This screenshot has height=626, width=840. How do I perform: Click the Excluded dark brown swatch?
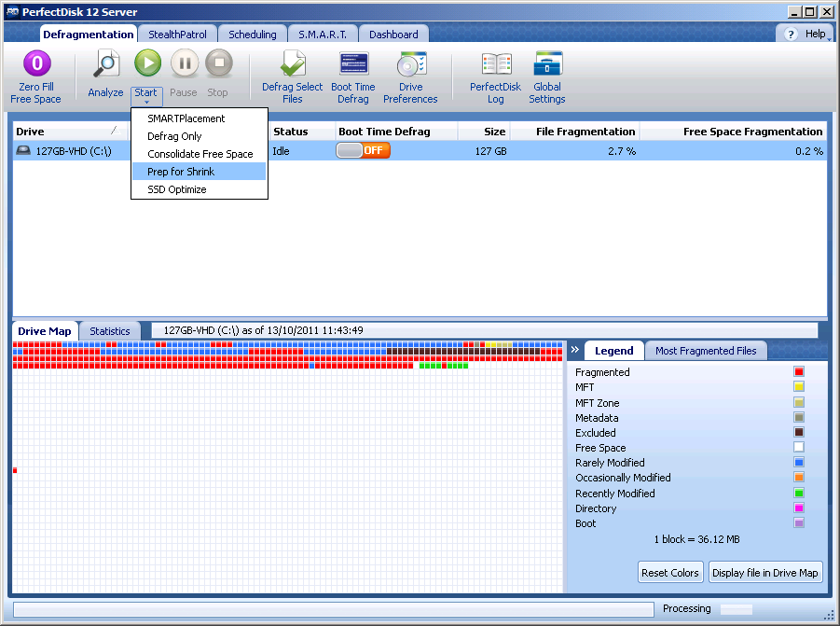pos(799,432)
